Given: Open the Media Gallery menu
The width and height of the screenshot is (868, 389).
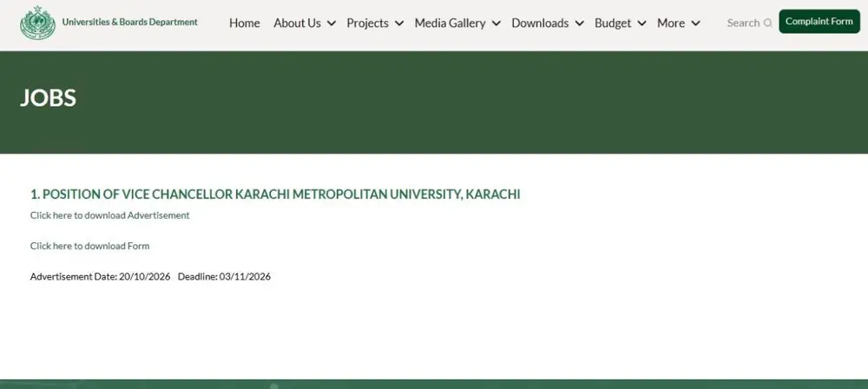Looking at the screenshot, I should pos(450,23).
